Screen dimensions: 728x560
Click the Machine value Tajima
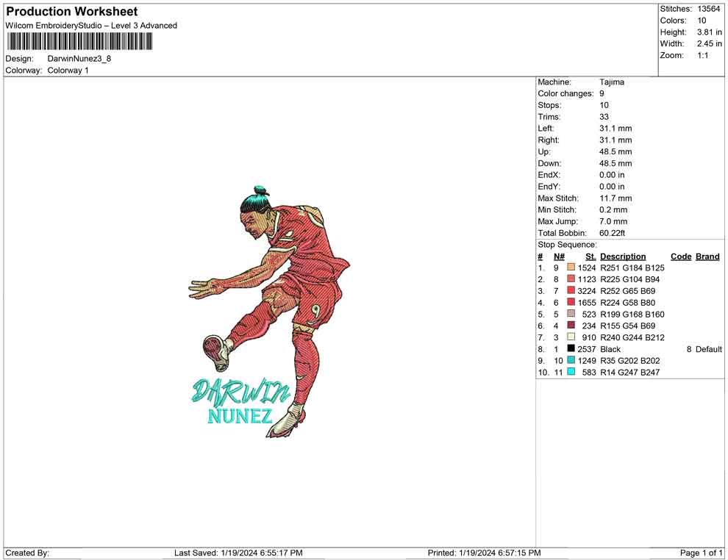pyautogui.click(x=612, y=82)
